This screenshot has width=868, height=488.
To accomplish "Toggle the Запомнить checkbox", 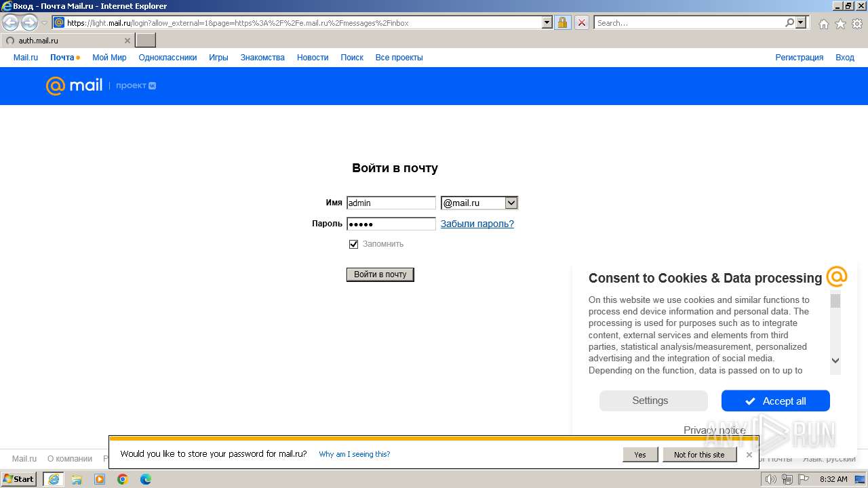I will 353,244.
